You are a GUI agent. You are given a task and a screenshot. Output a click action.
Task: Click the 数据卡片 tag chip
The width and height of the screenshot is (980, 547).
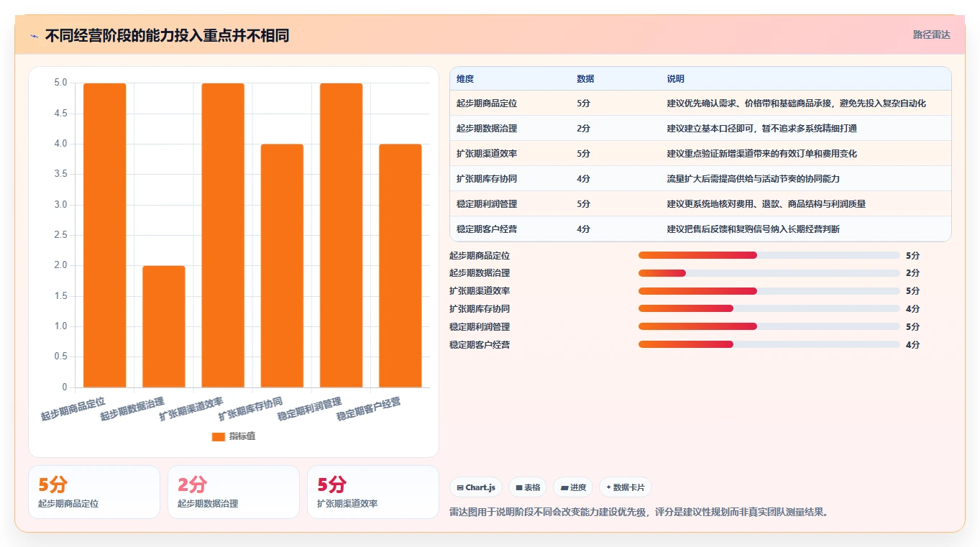pyautogui.click(x=626, y=487)
